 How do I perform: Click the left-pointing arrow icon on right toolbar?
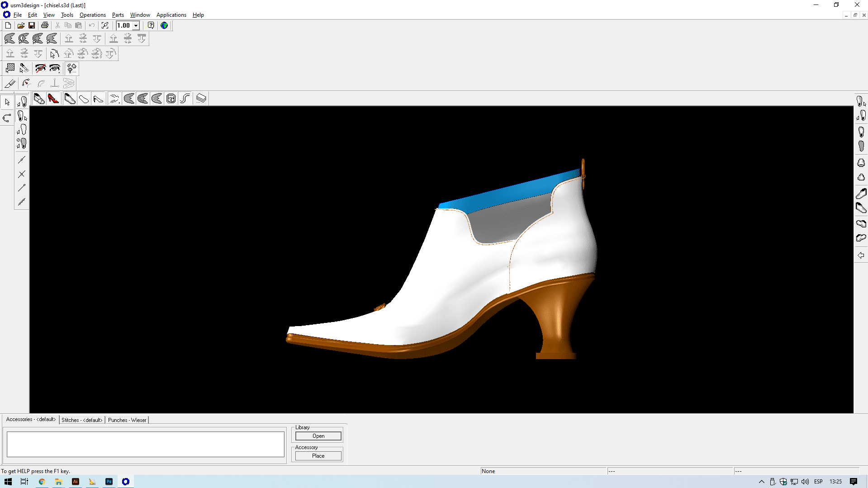861,256
